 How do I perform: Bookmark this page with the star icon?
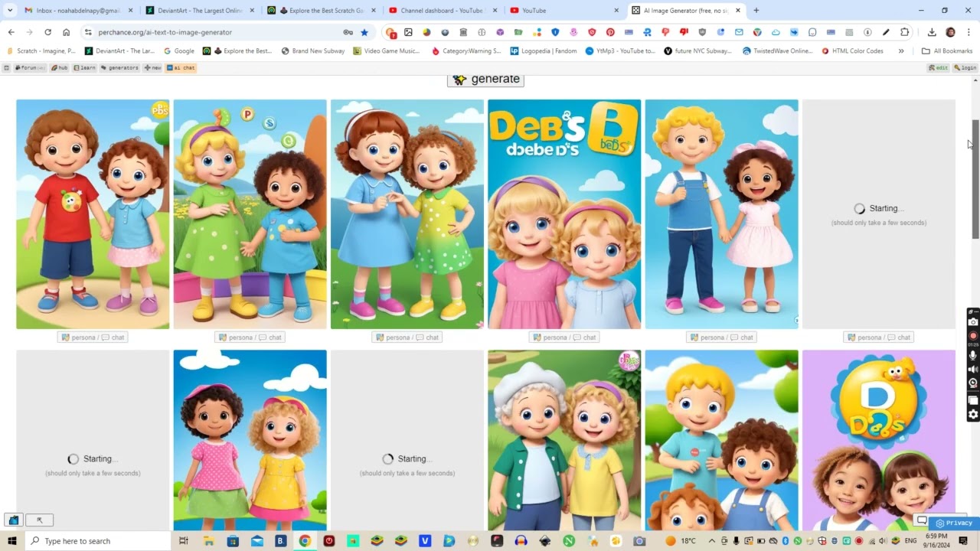(364, 32)
